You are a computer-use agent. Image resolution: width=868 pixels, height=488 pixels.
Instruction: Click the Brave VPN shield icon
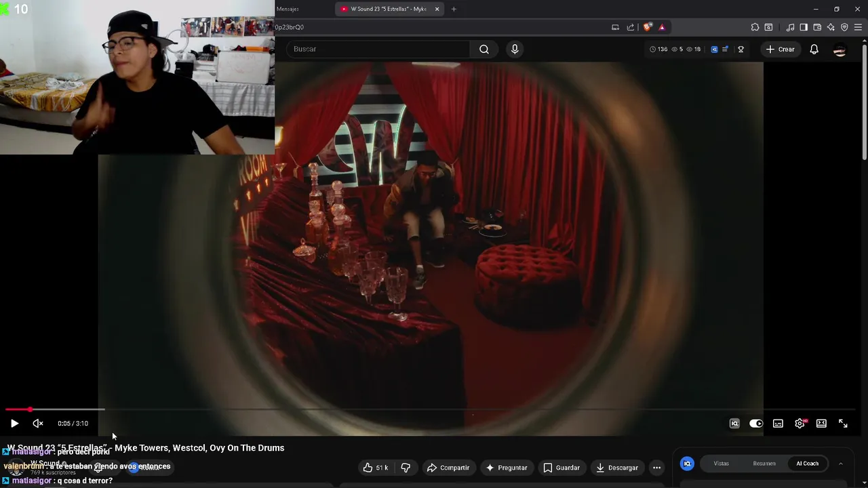pos(844,27)
